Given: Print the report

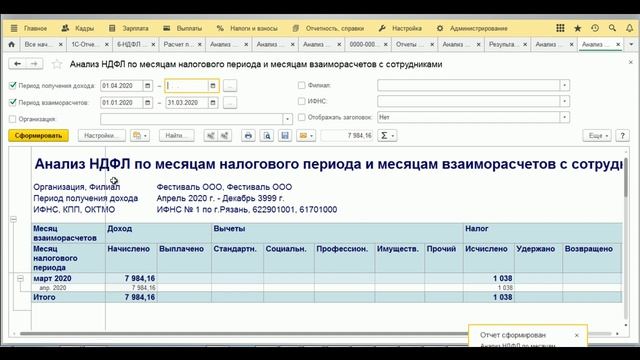Looking at the screenshot, I should click(248, 136).
